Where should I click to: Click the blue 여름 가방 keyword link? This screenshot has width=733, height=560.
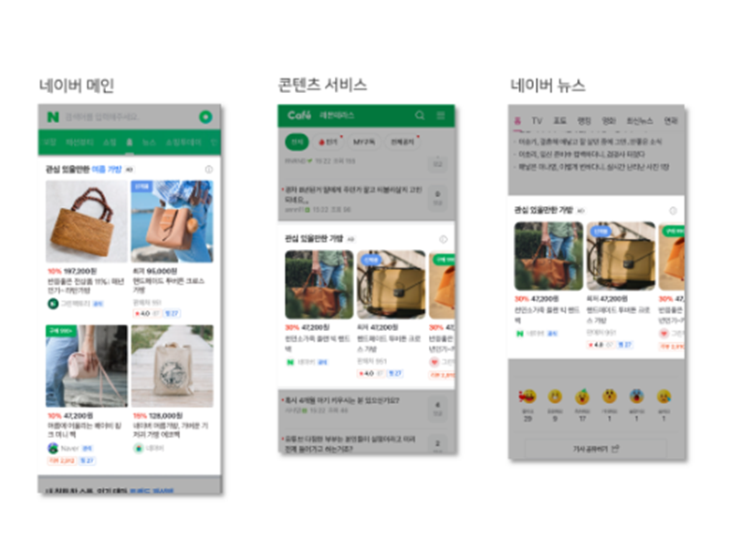pyautogui.click(x=107, y=169)
